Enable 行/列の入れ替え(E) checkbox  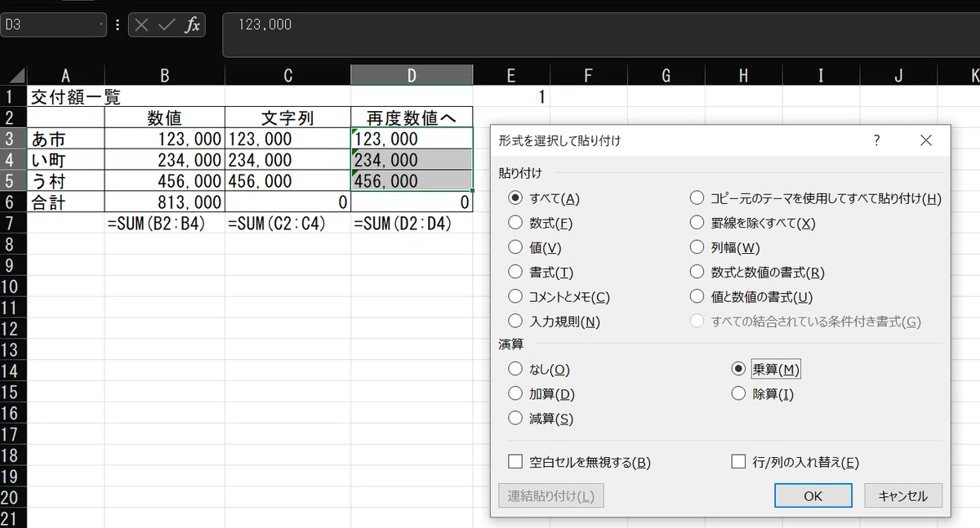coord(795,462)
